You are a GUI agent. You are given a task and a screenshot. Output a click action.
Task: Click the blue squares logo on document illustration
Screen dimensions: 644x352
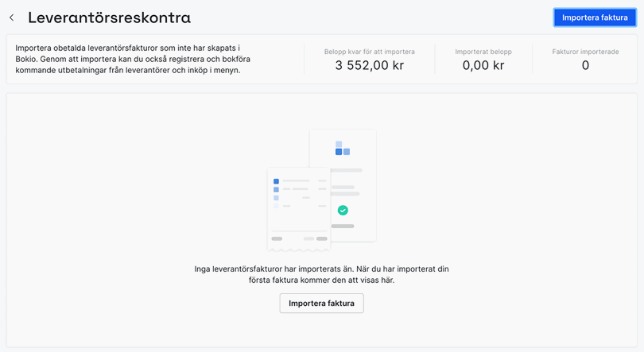point(343,149)
